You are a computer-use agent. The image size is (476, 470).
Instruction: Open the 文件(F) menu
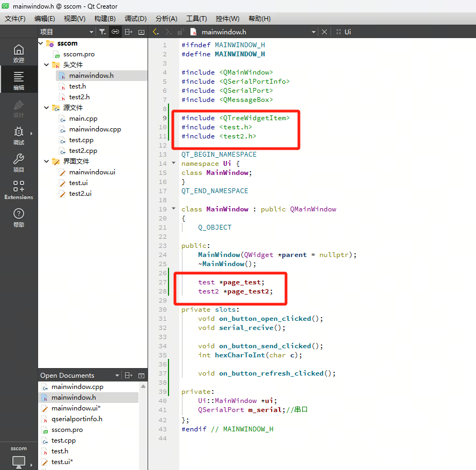pos(15,19)
